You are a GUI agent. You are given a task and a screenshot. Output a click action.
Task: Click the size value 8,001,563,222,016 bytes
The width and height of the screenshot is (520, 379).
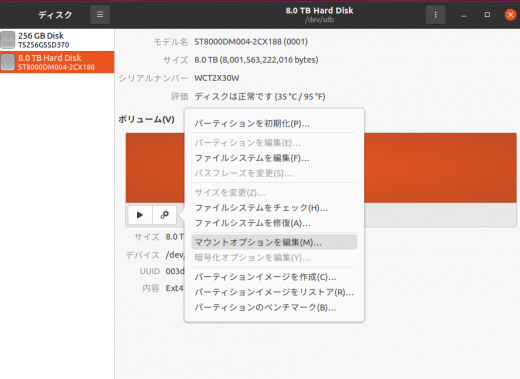click(x=256, y=60)
